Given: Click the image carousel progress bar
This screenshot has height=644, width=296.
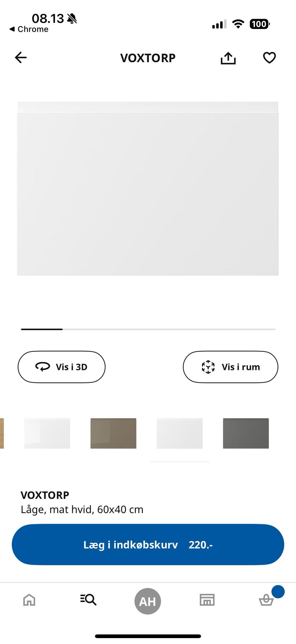Looking at the screenshot, I should (148, 329).
